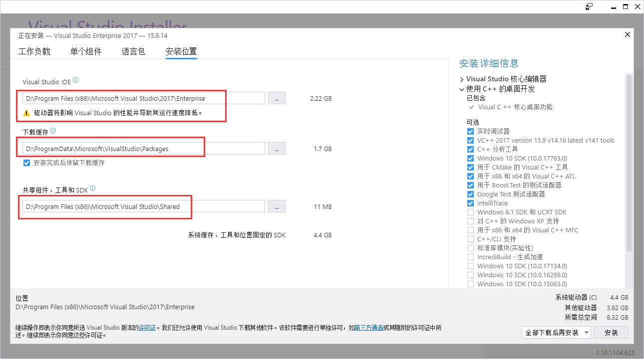
Task: Click info icon beside 共享组件、工具和 SDK
Action: [x=92, y=189]
